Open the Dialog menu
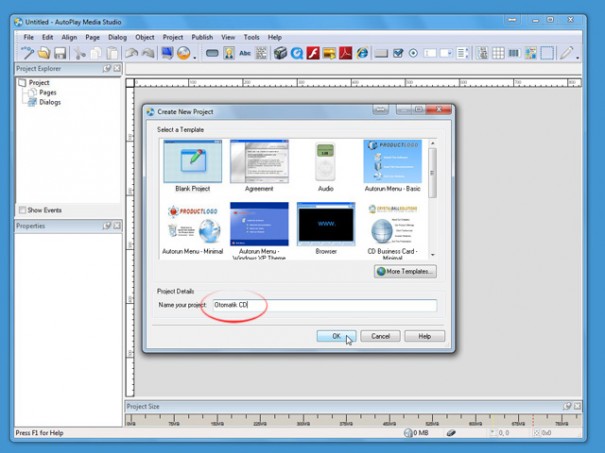Viewport: 605px width, 453px height. point(117,37)
